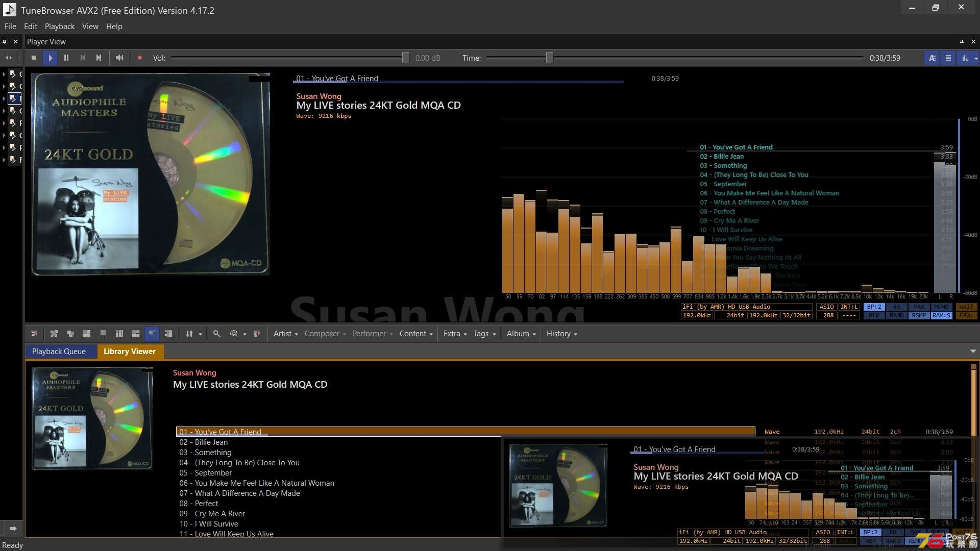
Task: Click the collapse all items icon
Action: [x=54, y=334]
